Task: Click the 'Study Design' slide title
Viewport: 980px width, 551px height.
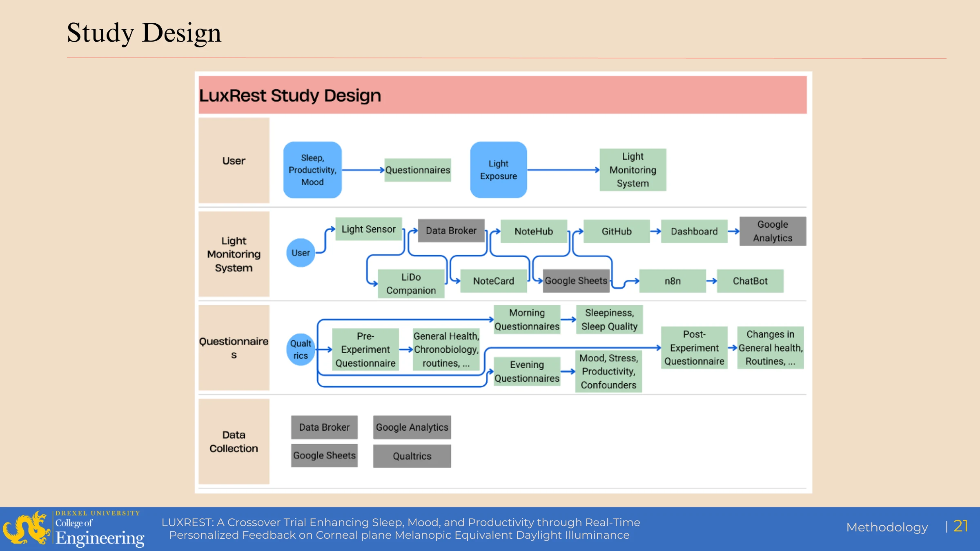Action: pyautogui.click(x=144, y=33)
